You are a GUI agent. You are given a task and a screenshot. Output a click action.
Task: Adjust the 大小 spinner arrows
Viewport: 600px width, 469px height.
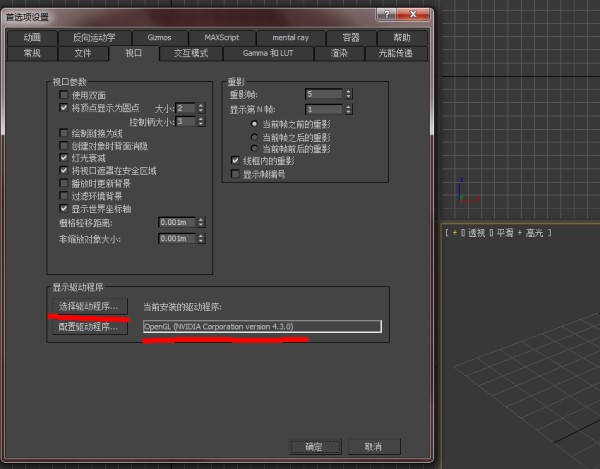coord(201,108)
